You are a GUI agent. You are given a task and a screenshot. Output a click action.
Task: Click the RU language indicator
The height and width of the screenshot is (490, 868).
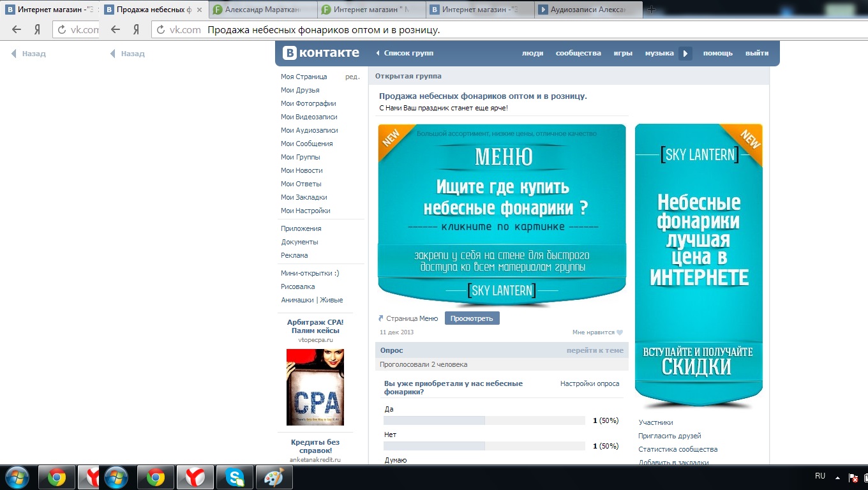[820, 476]
